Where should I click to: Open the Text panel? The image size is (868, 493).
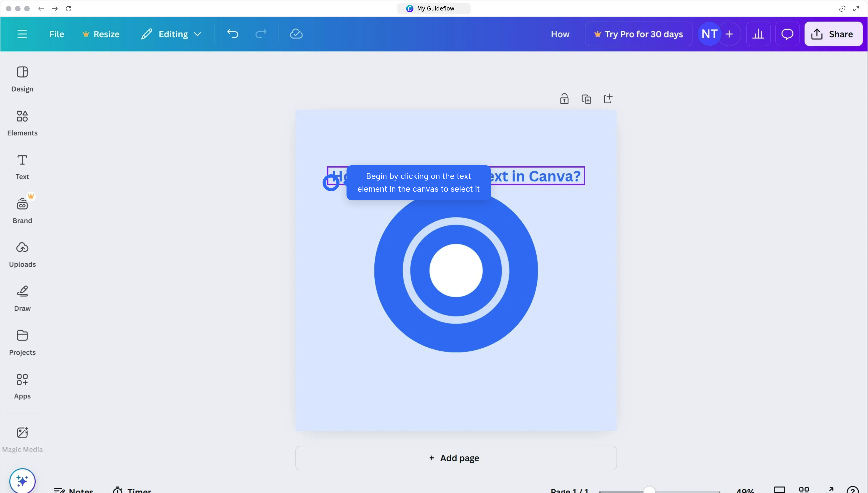tap(22, 167)
